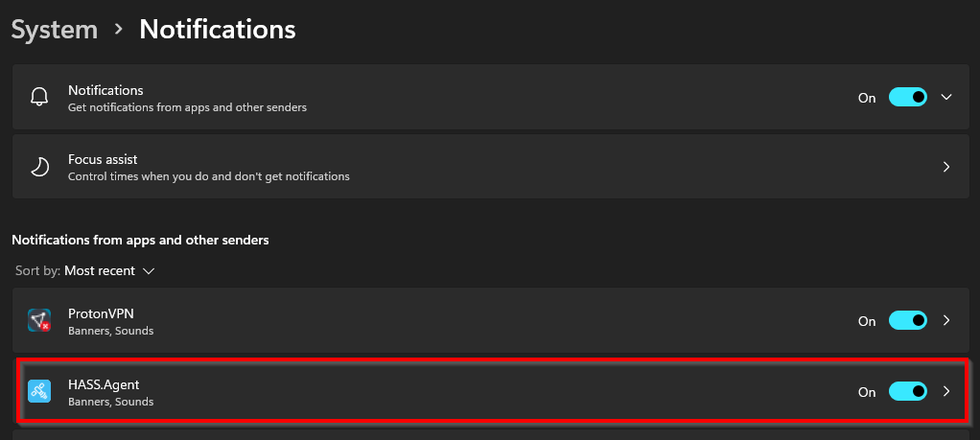Click the Notifications breadcrumb title
The height and width of the screenshot is (440, 980).
(x=218, y=30)
